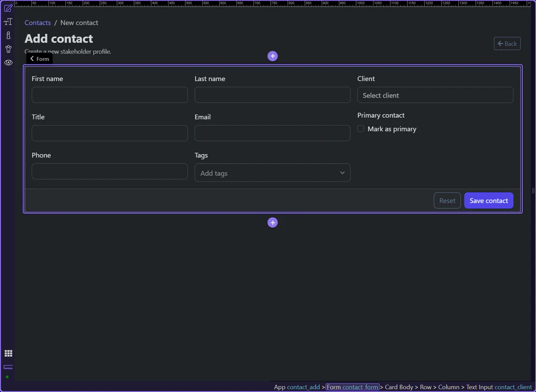This screenshot has width=536, height=392.
Task: Select the accessibility person icon in sidebar
Action: pos(8,49)
